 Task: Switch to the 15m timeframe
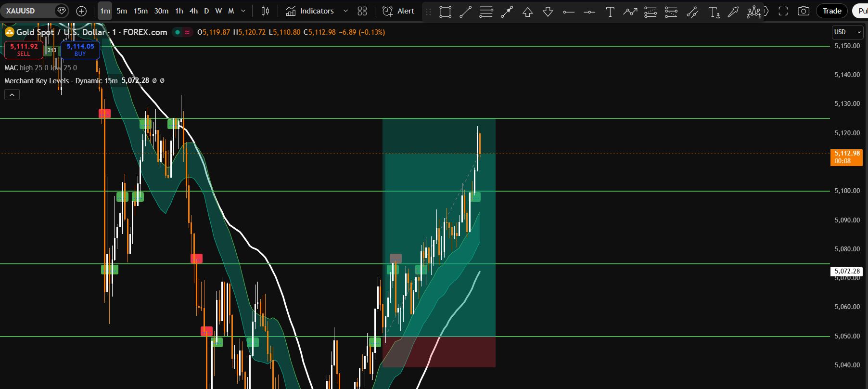point(140,11)
